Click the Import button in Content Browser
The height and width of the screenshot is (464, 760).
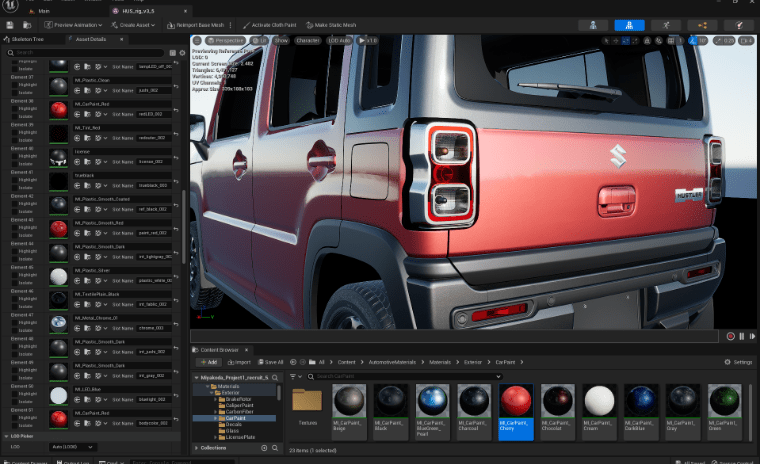pyautogui.click(x=239, y=362)
